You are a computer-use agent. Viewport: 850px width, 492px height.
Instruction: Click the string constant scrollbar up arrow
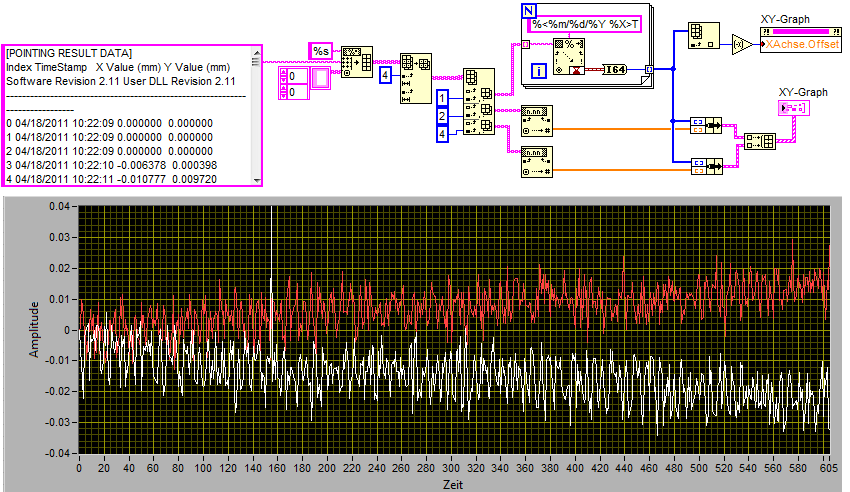[x=257, y=52]
